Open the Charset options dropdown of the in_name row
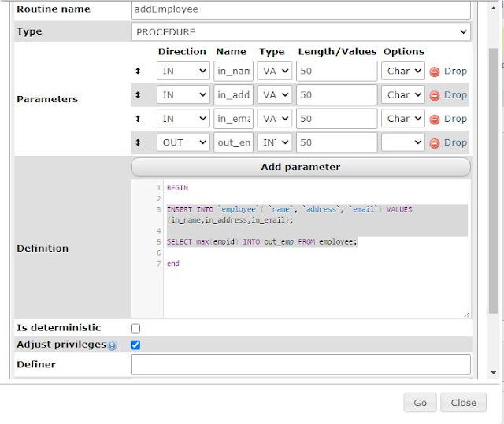This screenshot has height=424, width=504. (403, 71)
